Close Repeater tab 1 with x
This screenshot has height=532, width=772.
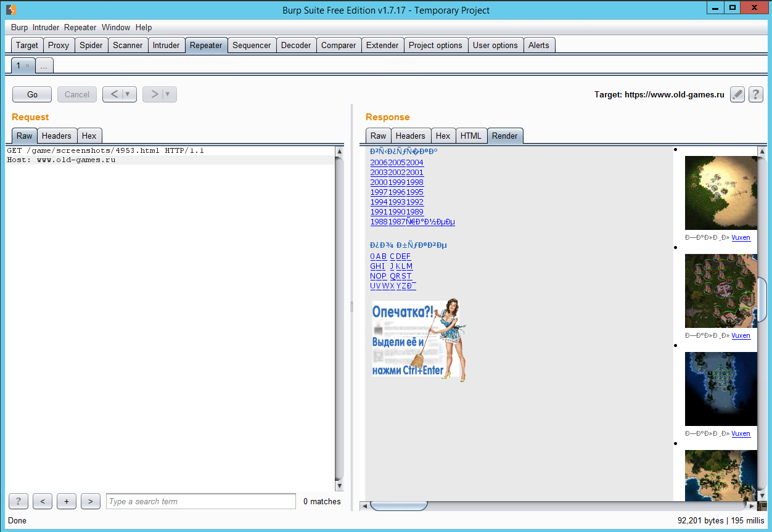click(x=27, y=65)
